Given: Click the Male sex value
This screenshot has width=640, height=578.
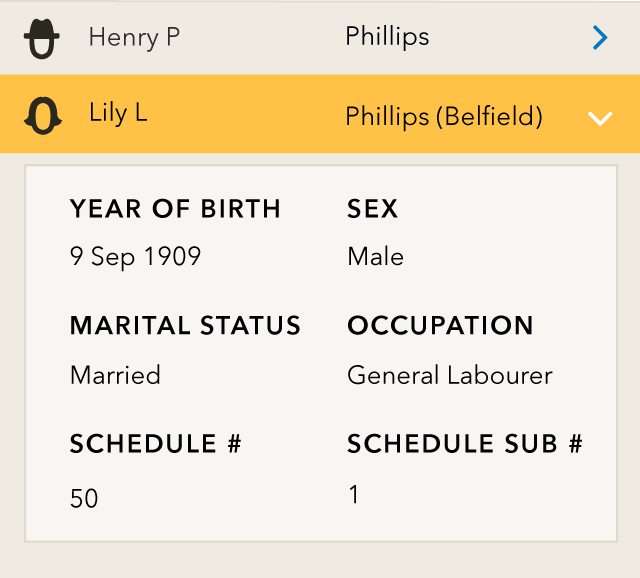Looking at the screenshot, I should pyautogui.click(x=375, y=257).
